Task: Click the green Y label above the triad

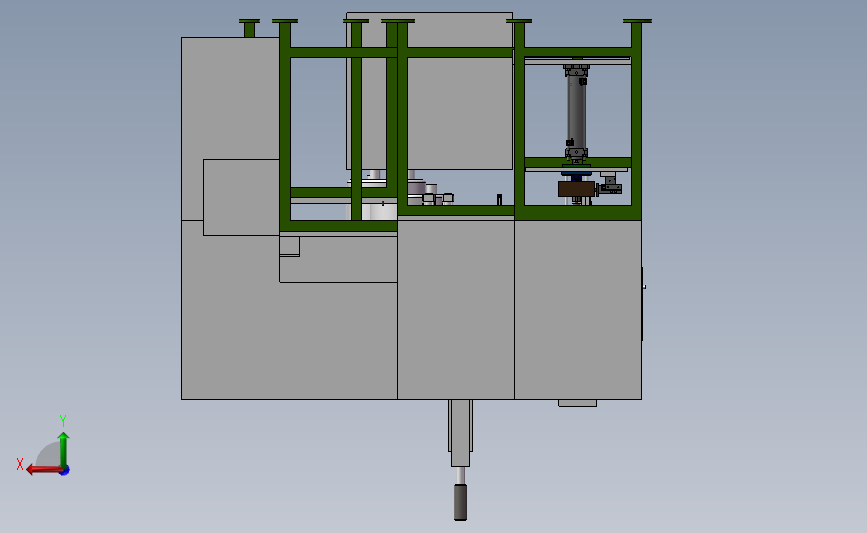Action: [63, 421]
